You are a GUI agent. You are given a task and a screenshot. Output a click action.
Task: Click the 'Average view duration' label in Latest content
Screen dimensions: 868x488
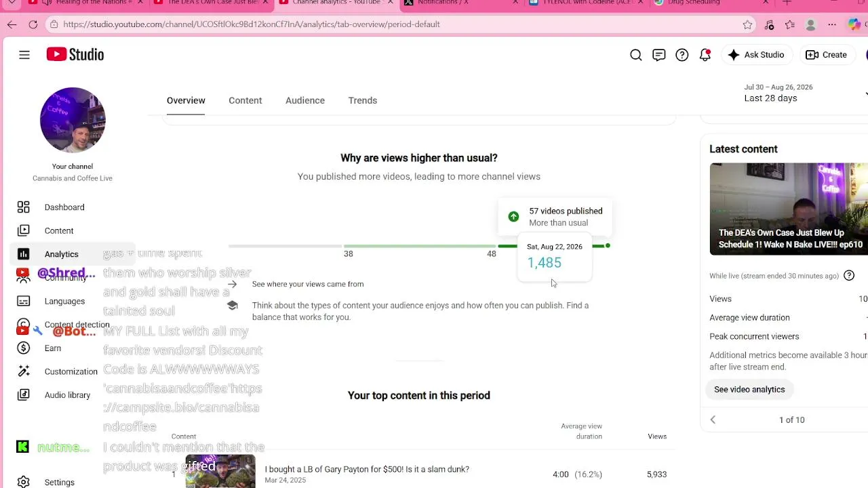pos(749,318)
